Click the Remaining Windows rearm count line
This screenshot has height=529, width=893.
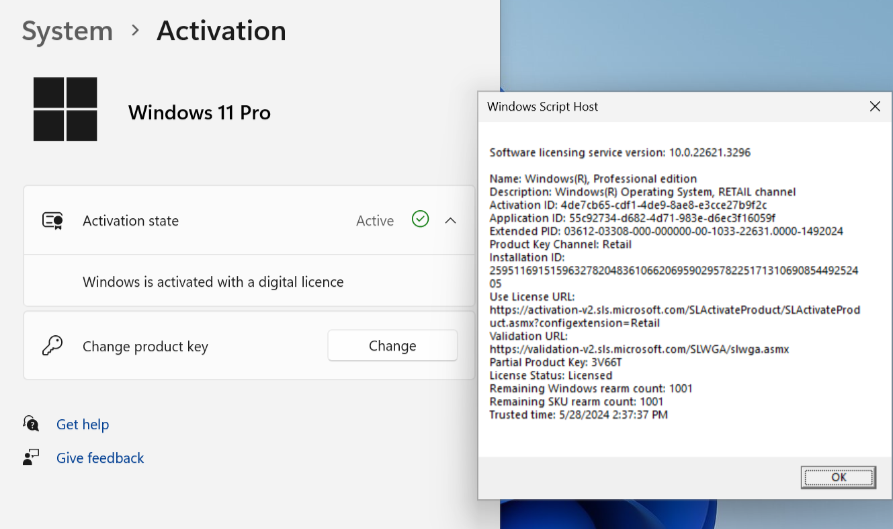[591, 388]
